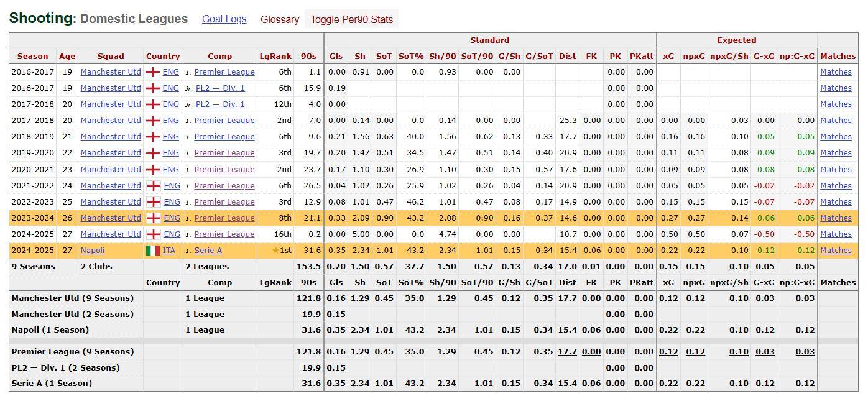Select the 9 Seasons summary cell
The height and width of the screenshot is (401, 868).
pyautogui.click(x=34, y=266)
